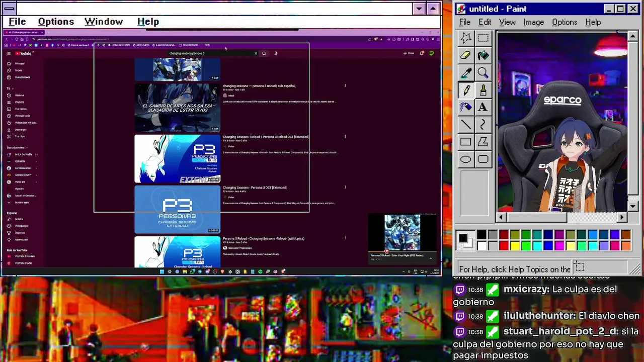Click chat username mxicrazy
Screen dimensions: 644x362
pyautogui.click(x=525, y=289)
